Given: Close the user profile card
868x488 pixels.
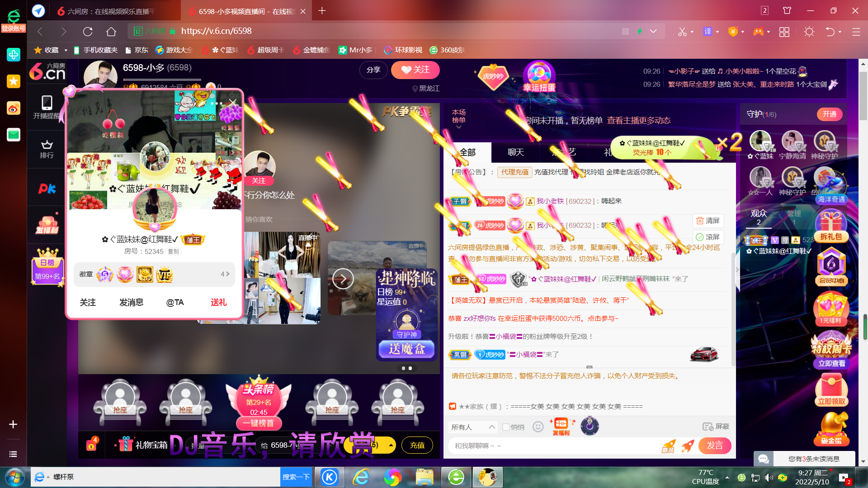Looking at the screenshot, I should click(x=233, y=103).
